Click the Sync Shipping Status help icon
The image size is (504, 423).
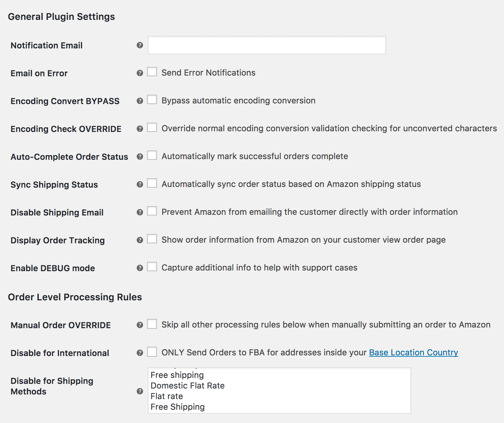coord(139,184)
